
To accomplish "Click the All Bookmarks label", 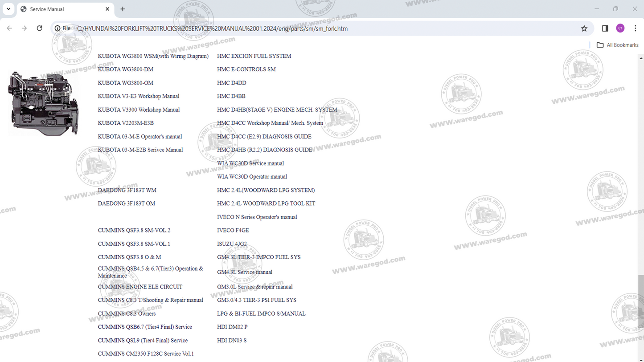I will pos(622,45).
